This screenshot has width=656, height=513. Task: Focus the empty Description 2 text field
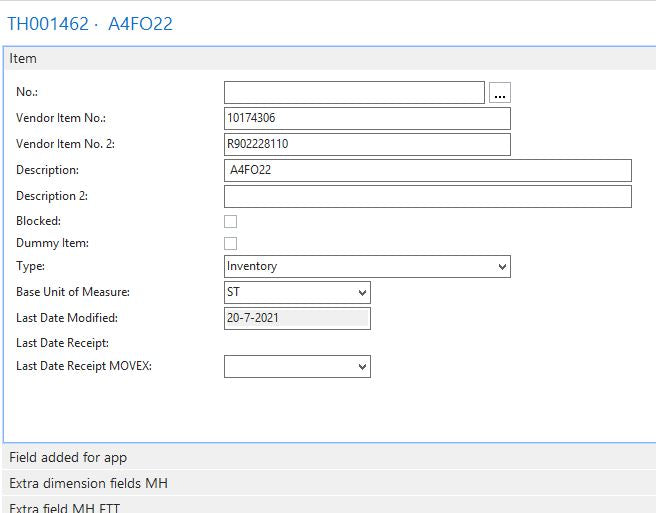428,196
